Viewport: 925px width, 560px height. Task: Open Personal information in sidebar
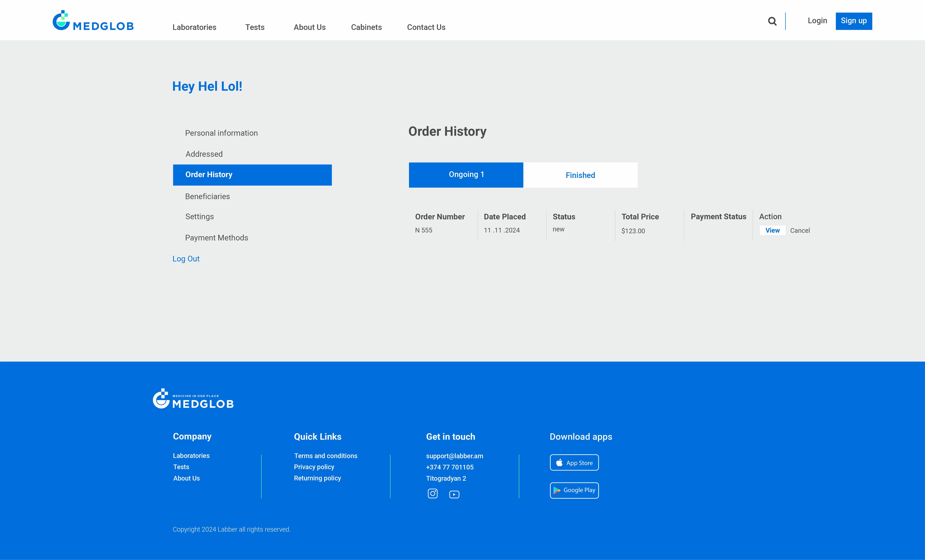coord(221,133)
